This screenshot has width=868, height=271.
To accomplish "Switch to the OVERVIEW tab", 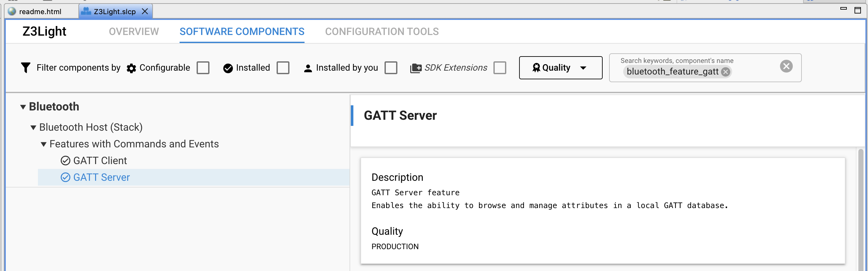I will click(x=134, y=31).
